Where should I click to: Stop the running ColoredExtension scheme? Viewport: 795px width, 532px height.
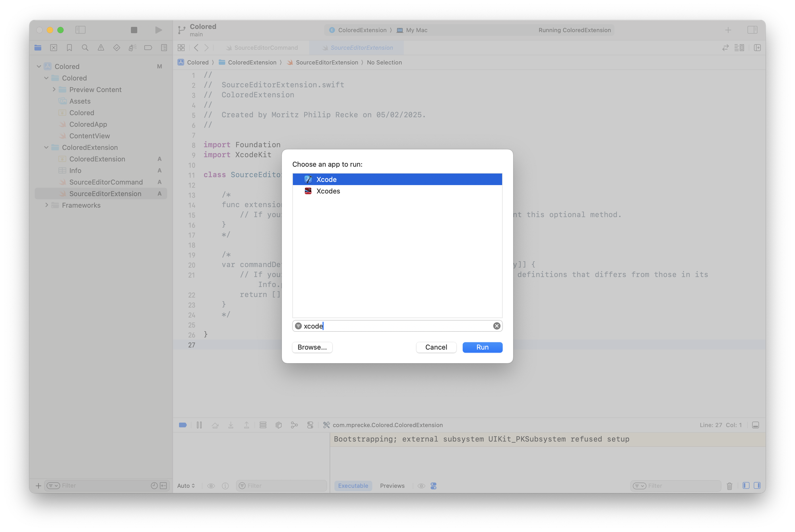click(x=134, y=30)
